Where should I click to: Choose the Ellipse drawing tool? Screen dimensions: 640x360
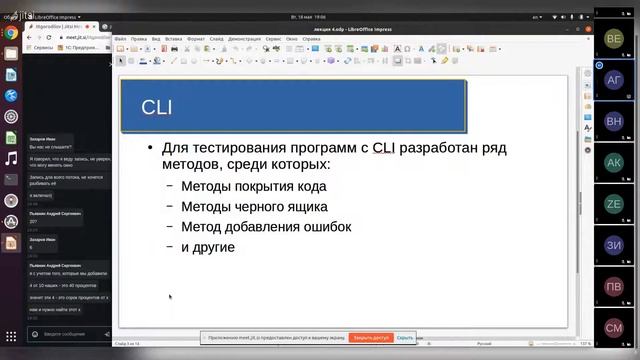tap(194, 61)
